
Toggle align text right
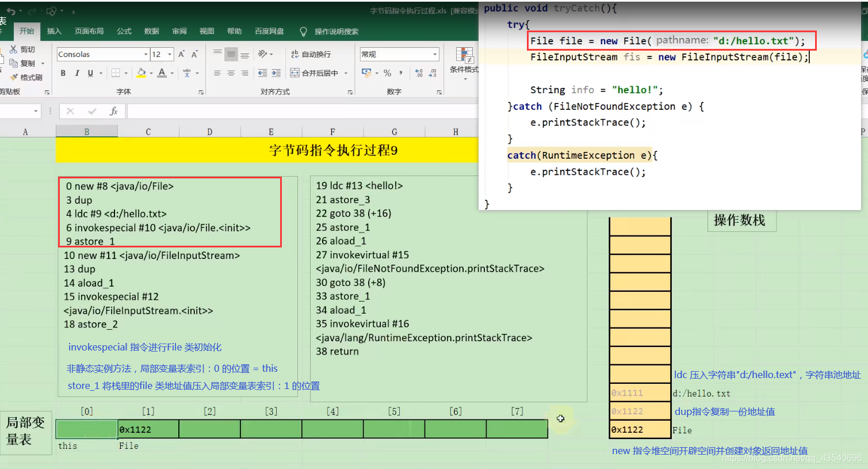245,73
